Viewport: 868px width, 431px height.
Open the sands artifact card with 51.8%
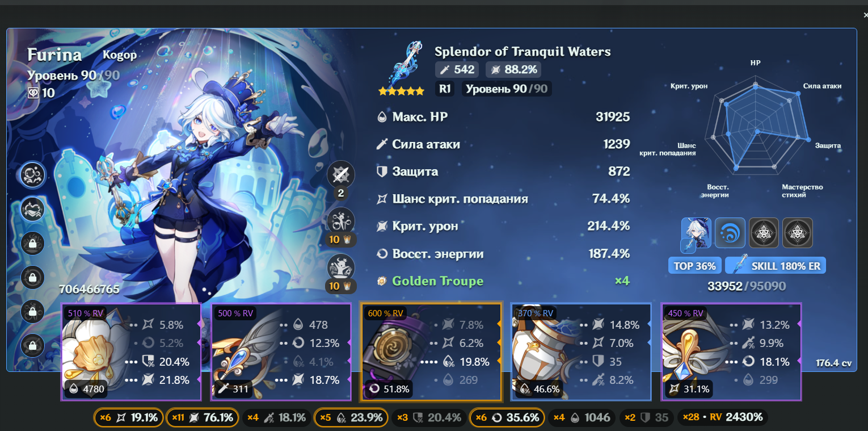431,352
